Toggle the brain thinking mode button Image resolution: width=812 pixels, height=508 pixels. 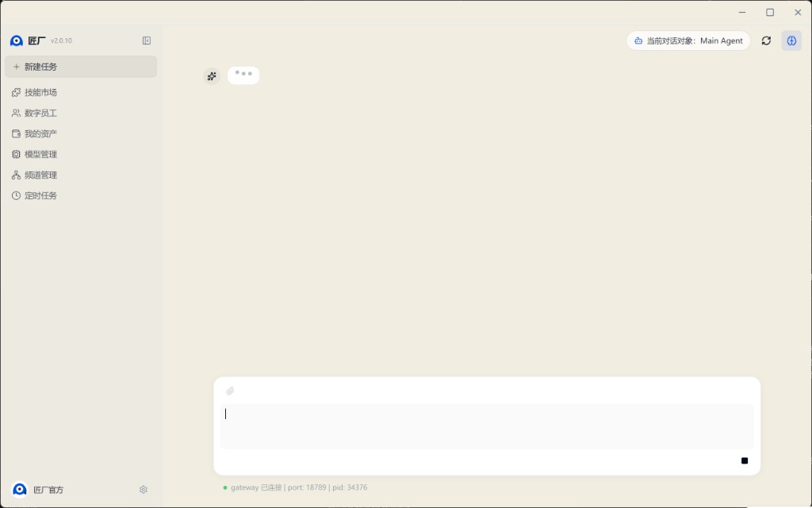(791, 40)
